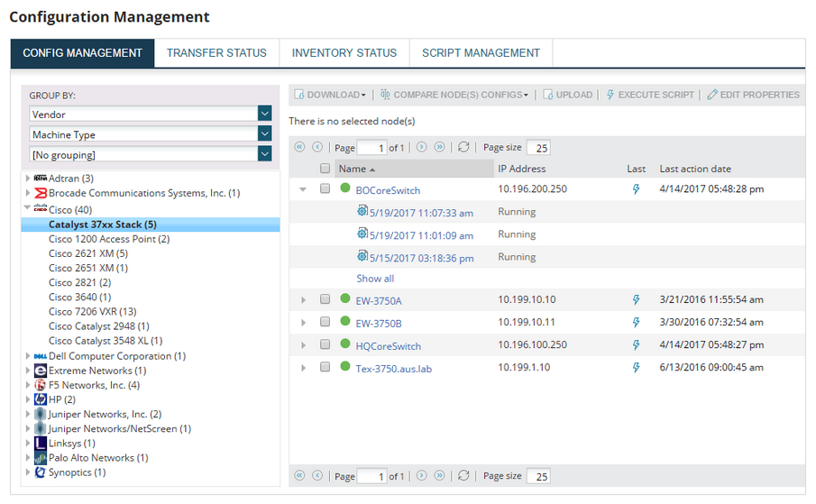Screen dimensions: 816x504
Task: Open the BOCoreSwitch node link
Action: point(388,190)
